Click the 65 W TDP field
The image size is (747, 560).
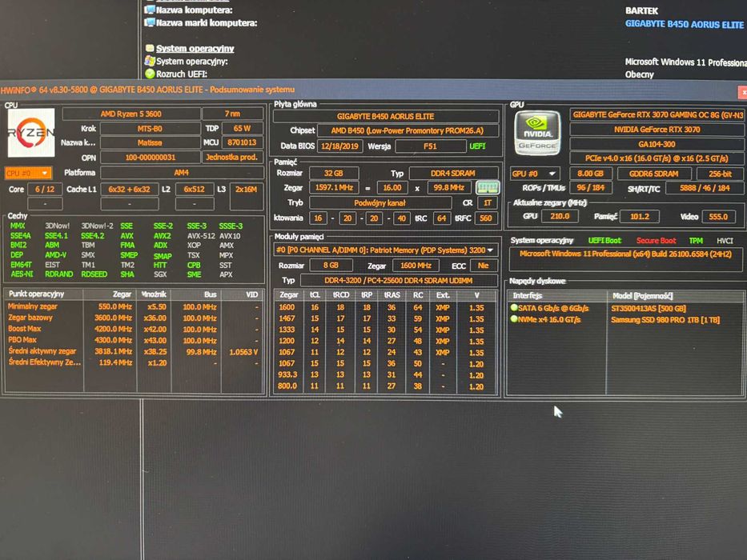pos(242,129)
